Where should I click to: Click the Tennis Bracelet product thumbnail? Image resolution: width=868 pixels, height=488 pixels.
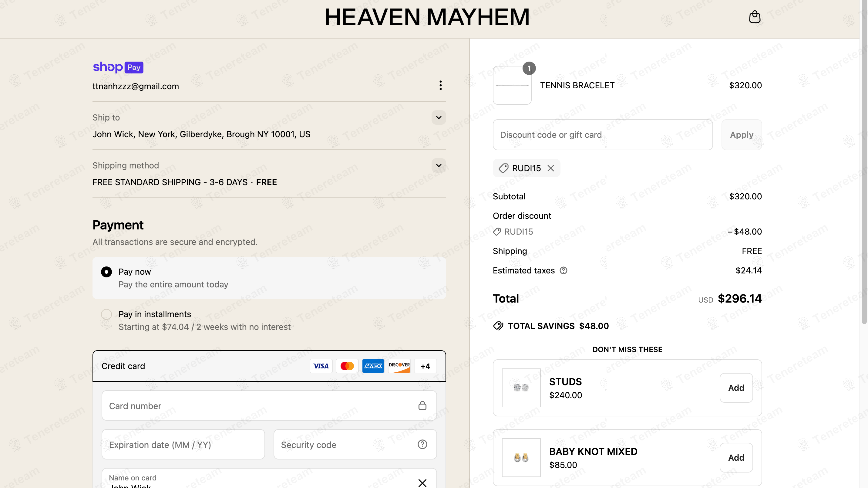point(512,85)
